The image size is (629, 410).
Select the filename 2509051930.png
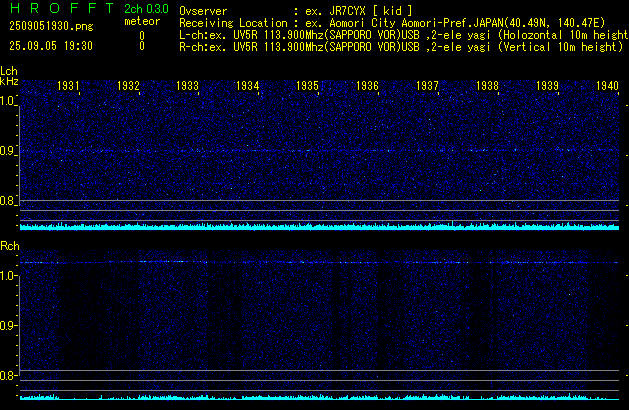click(x=51, y=26)
